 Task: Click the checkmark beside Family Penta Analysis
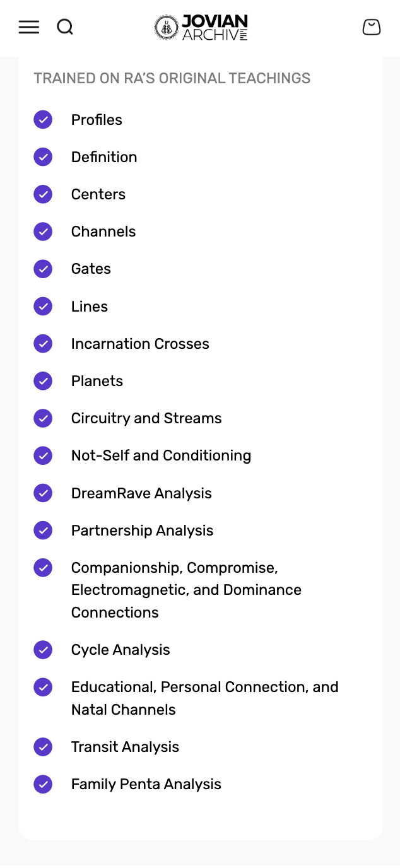click(43, 784)
